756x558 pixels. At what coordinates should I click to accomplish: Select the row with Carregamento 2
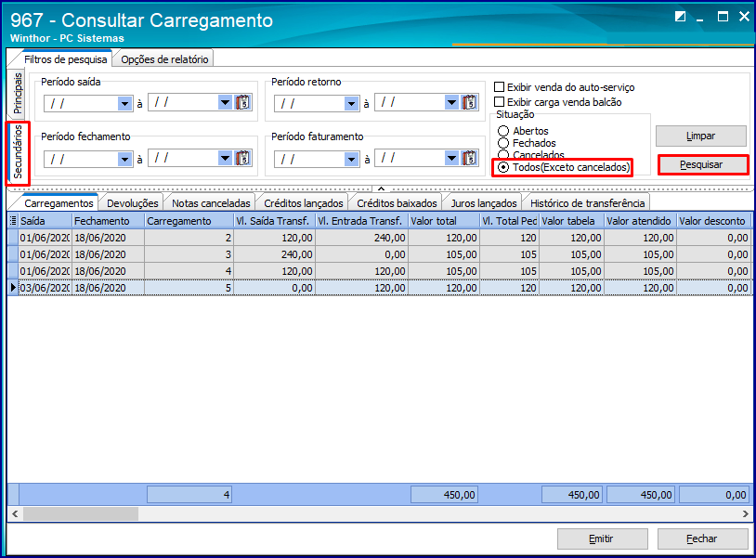[x=380, y=238]
